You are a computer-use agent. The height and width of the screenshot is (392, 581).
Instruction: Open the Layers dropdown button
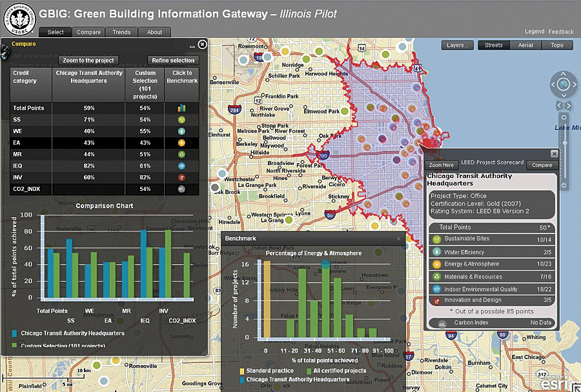(x=457, y=45)
